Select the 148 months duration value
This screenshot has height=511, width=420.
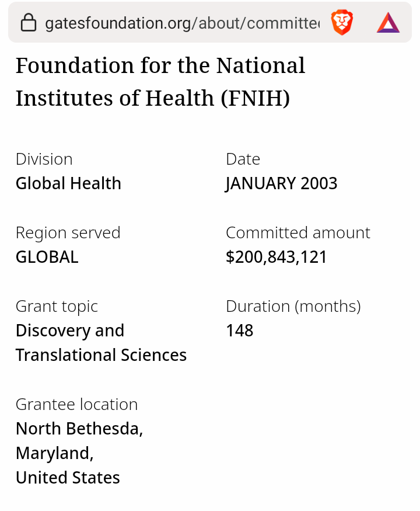pos(239,331)
